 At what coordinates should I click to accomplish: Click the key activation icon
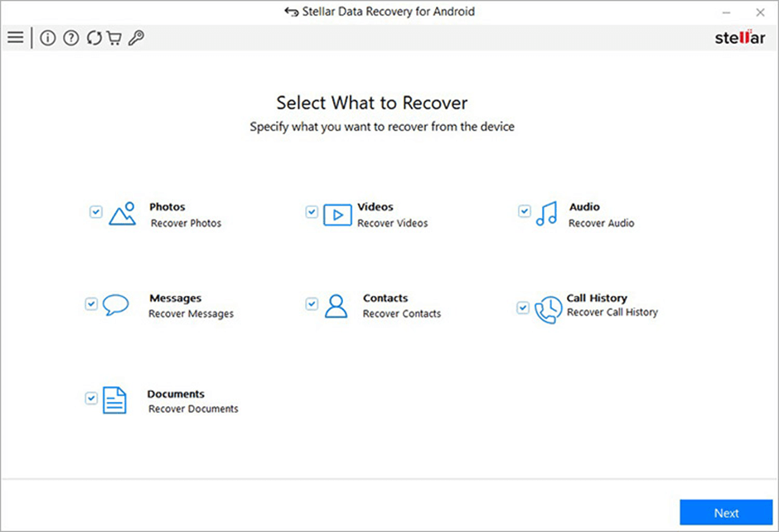tap(136, 38)
